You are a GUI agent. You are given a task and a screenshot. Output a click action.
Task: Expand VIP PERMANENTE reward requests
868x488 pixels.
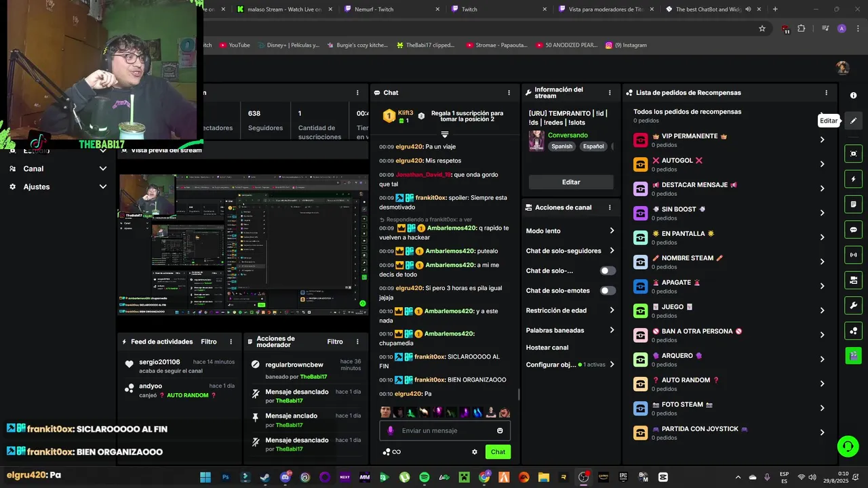tap(822, 140)
